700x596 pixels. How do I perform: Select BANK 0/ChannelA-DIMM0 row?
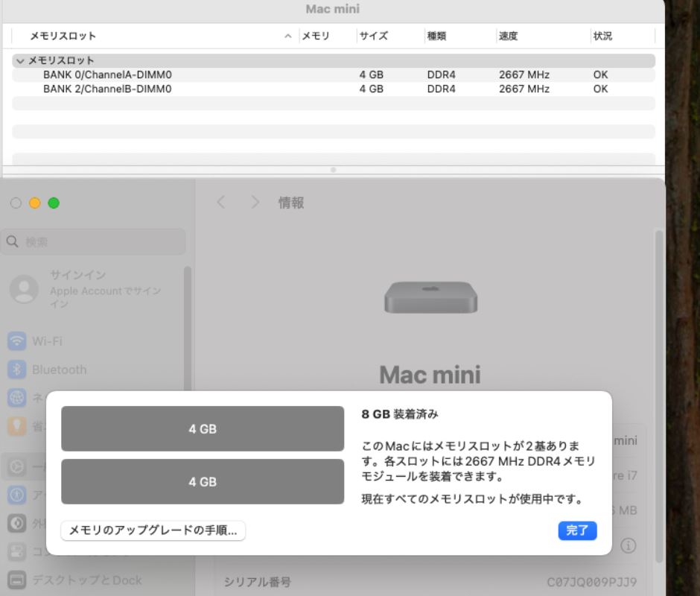(x=334, y=74)
